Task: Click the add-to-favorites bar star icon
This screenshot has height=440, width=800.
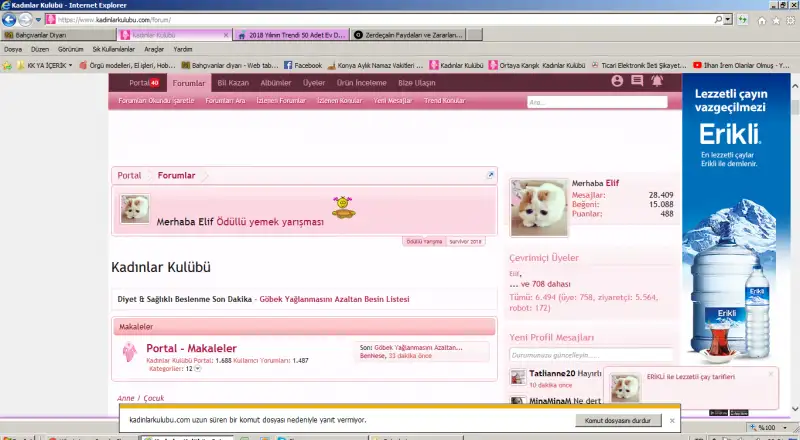Action: 7,65
